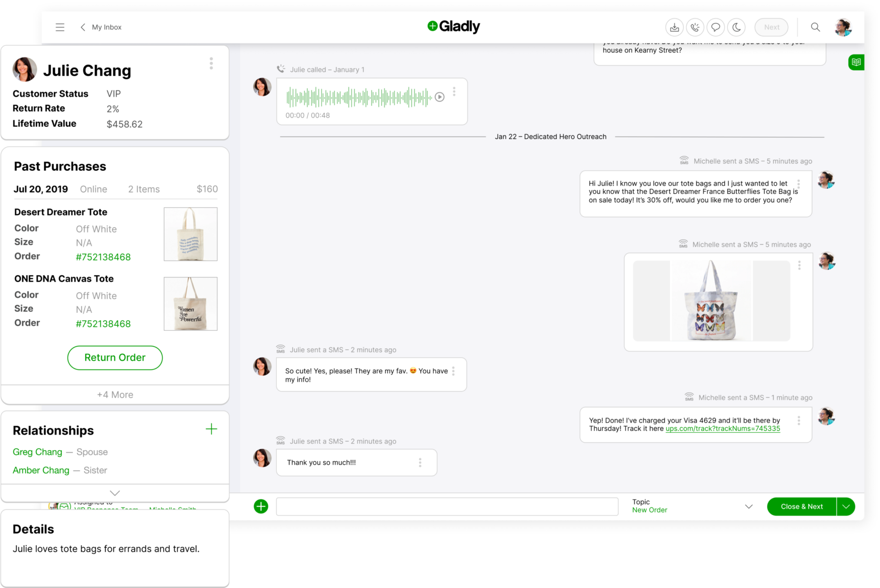
Task: Expand the Topic New Order dropdown
Action: tap(748, 506)
